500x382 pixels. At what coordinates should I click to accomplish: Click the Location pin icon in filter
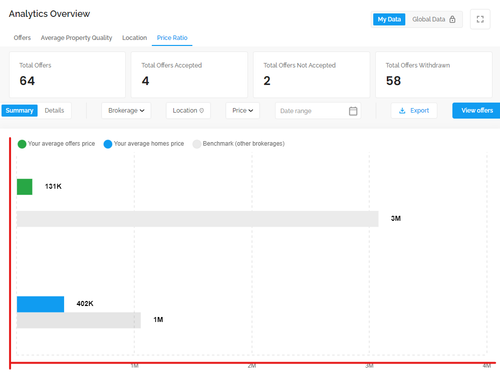202,111
